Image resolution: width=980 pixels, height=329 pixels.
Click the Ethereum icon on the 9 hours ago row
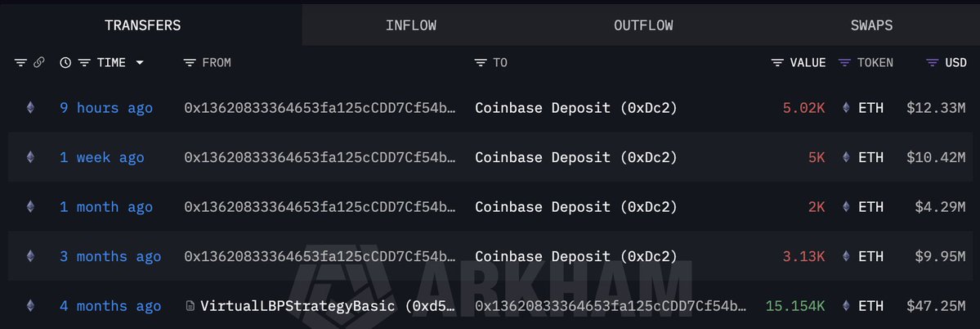click(31, 107)
